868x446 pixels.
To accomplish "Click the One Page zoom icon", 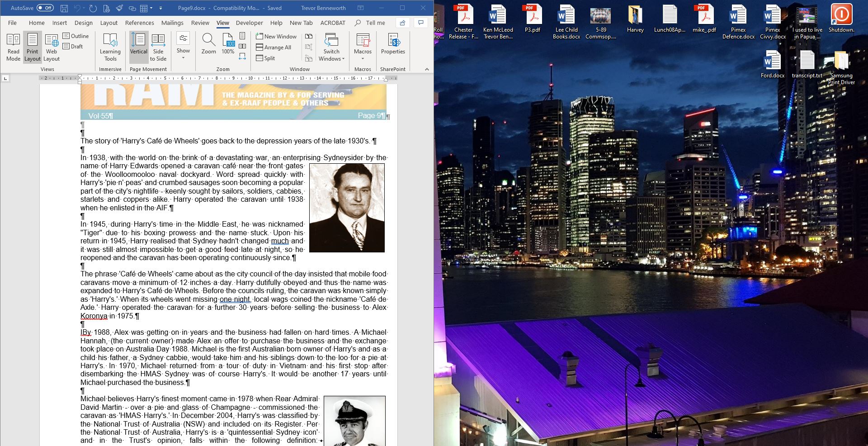I will 243,36.
